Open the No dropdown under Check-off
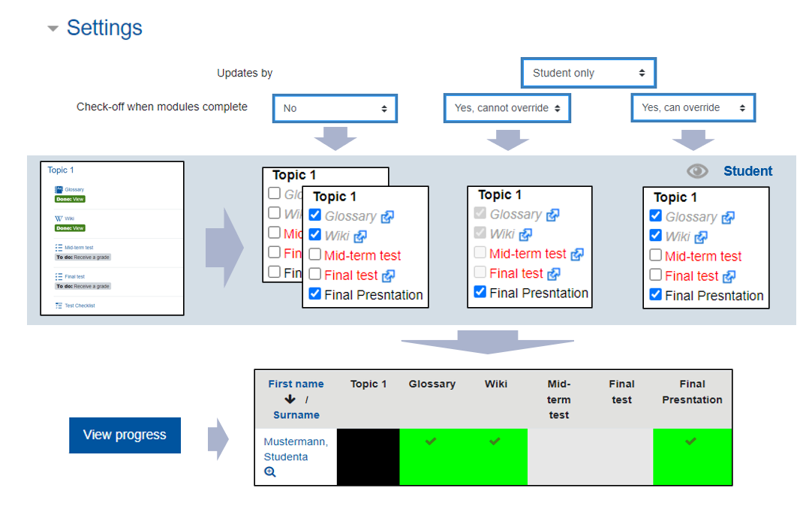 pos(335,108)
